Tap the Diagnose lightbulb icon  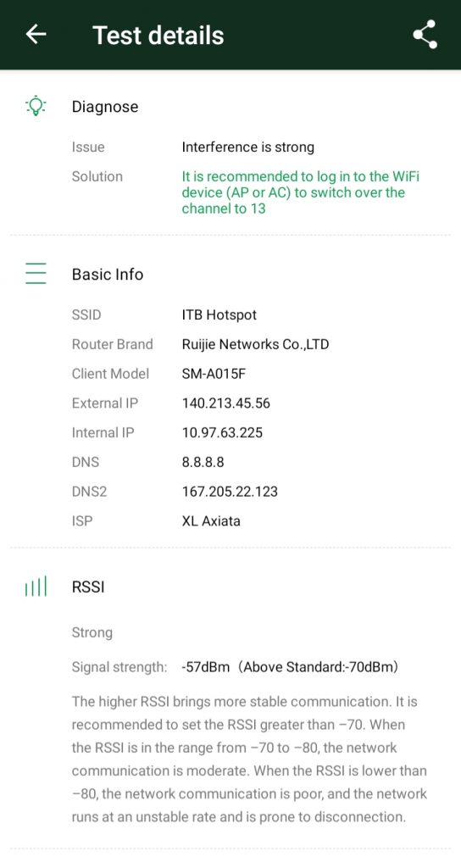pos(36,106)
